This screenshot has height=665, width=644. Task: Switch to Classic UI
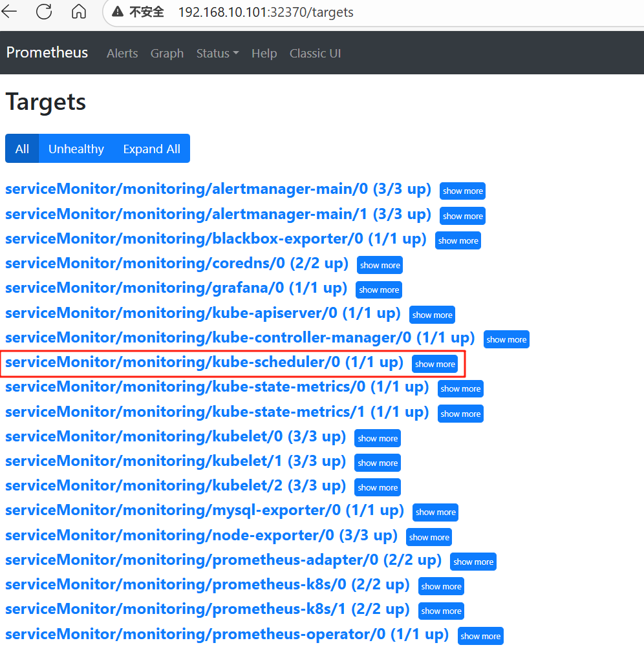coord(316,54)
